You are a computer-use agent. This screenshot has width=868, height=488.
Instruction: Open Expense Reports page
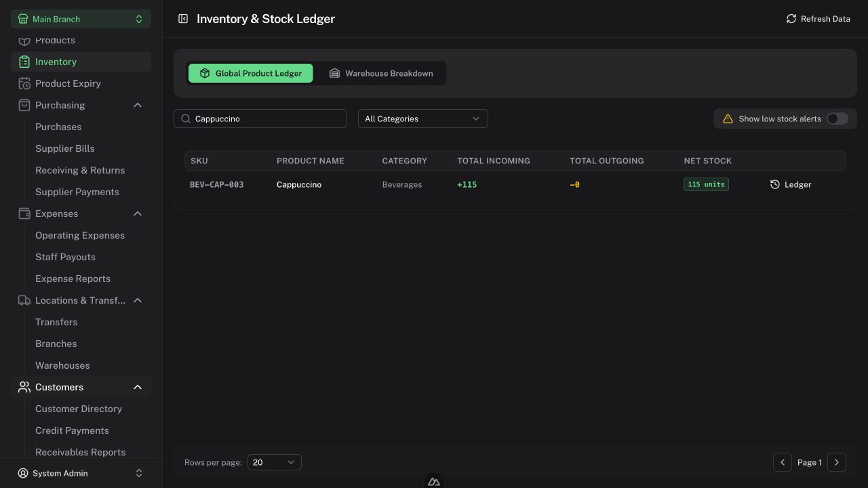pos(73,279)
